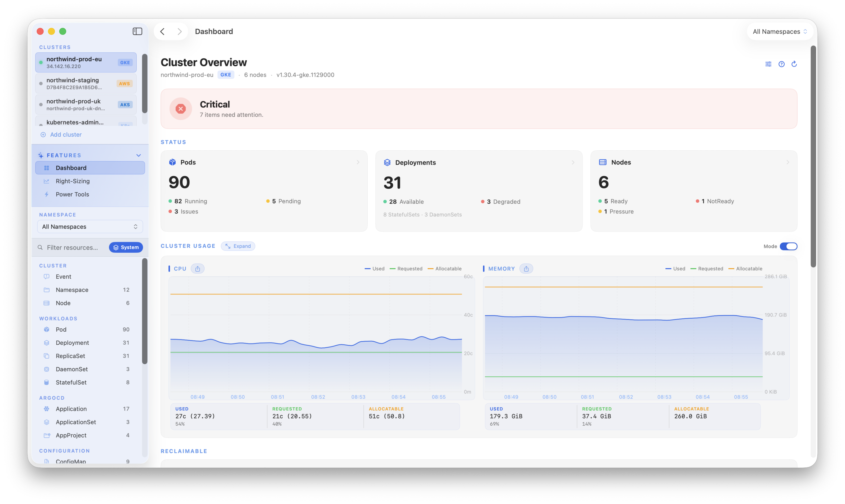The image size is (845, 504).
Task: Collapse the Features section chevron
Action: point(139,155)
